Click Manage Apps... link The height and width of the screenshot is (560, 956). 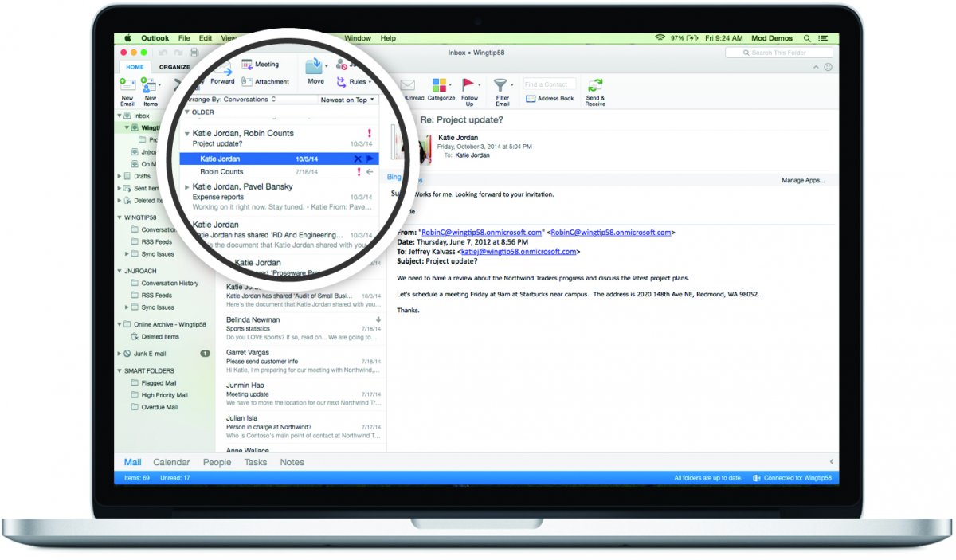click(x=802, y=180)
